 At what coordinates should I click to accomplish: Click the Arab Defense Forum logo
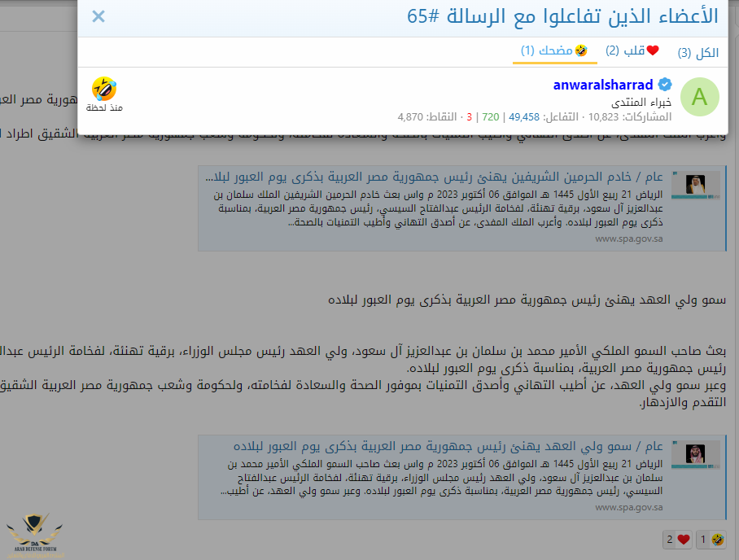tap(34, 536)
